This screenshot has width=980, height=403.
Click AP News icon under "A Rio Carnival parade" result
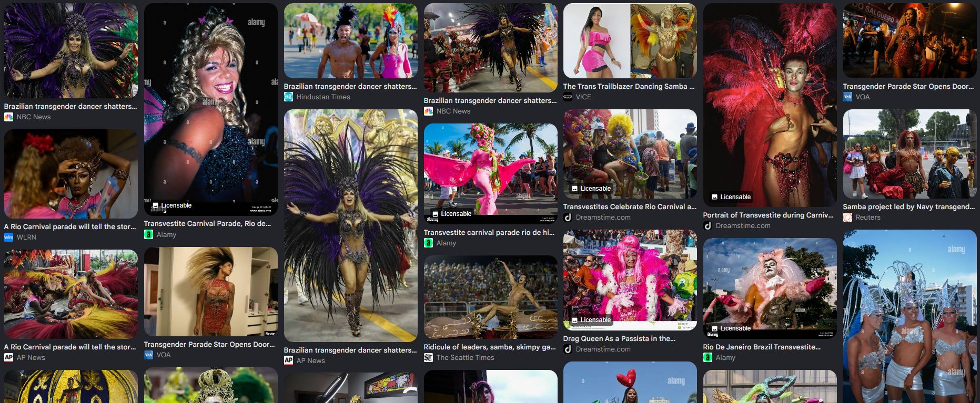click(8, 358)
